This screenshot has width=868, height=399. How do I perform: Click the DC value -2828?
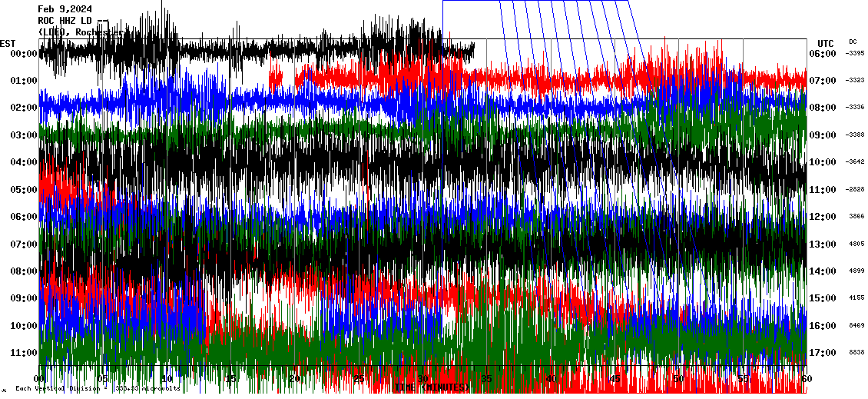[855, 189]
